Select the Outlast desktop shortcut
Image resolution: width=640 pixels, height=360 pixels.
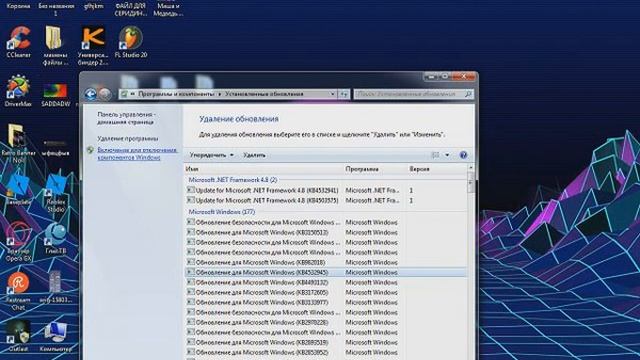click(18, 336)
